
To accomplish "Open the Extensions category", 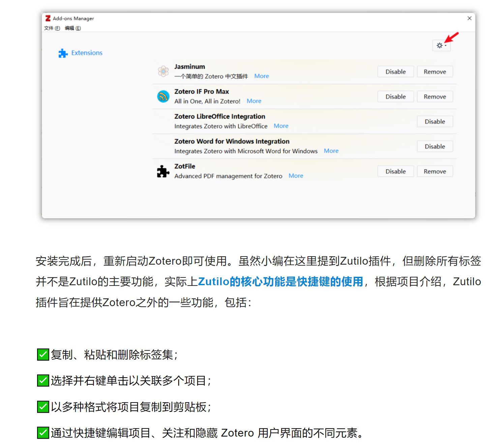I will click(x=87, y=53).
